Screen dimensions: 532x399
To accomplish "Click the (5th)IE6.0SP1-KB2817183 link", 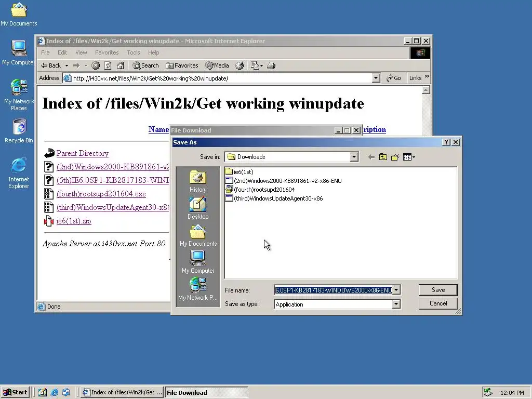I will pos(113,180).
